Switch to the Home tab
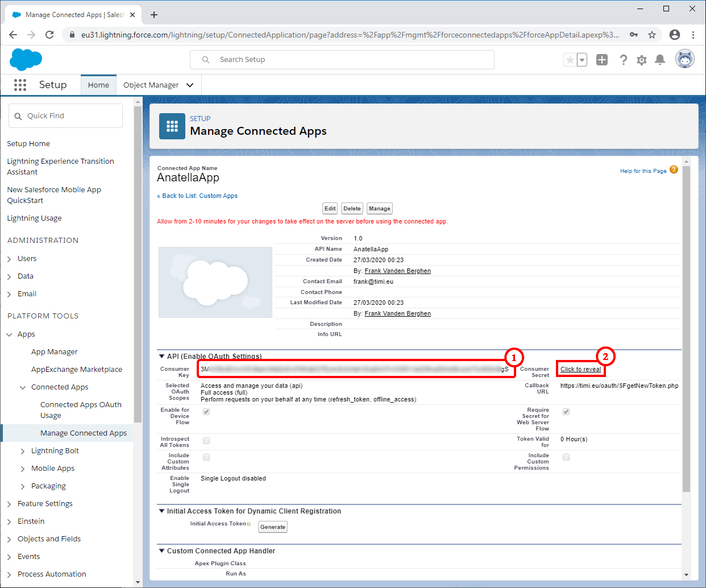This screenshot has width=706, height=588. pos(98,85)
